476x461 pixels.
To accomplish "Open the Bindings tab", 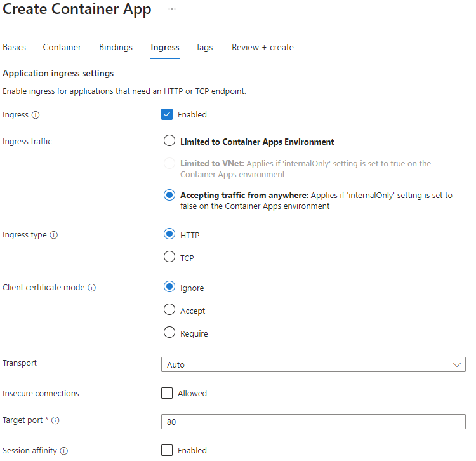I will point(116,48).
